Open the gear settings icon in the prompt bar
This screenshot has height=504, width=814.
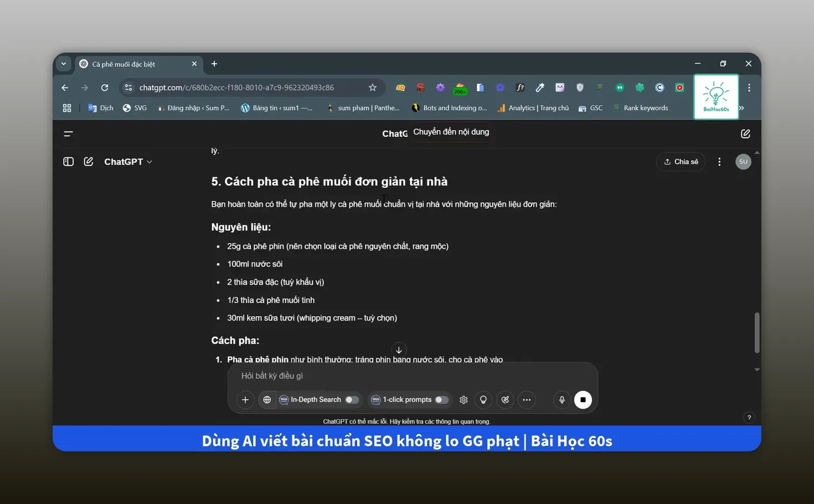click(463, 400)
